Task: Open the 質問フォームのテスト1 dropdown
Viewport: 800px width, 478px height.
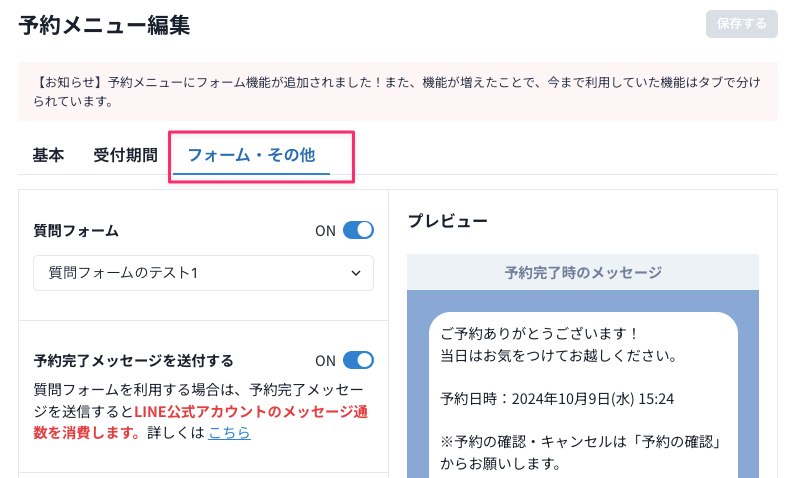Action: click(203, 273)
